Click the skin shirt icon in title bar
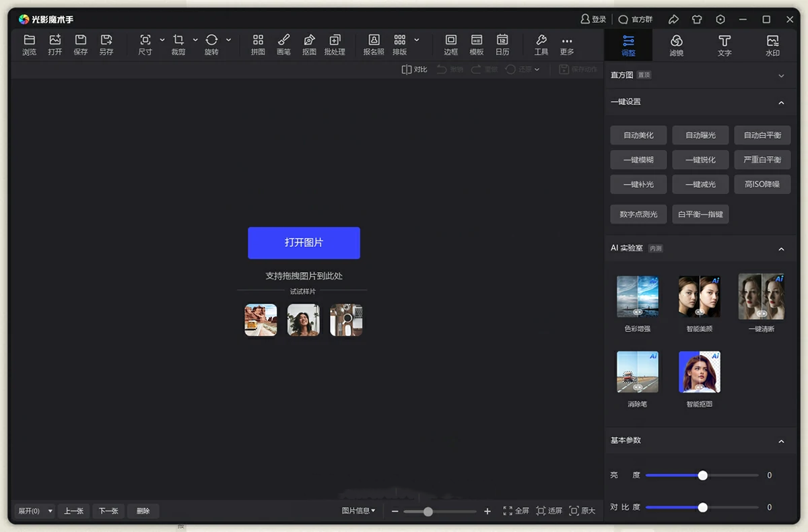The image size is (808, 532). (697, 20)
